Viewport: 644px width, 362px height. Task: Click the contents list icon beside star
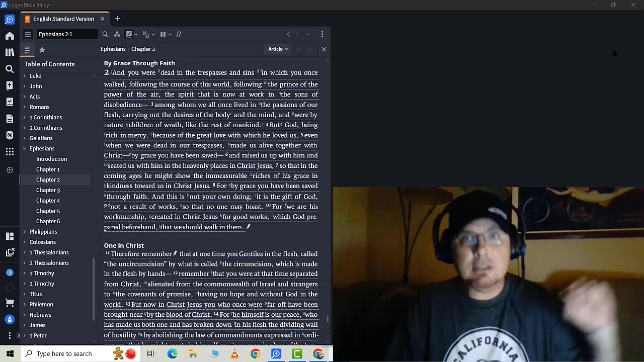click(x=27, y=50)
